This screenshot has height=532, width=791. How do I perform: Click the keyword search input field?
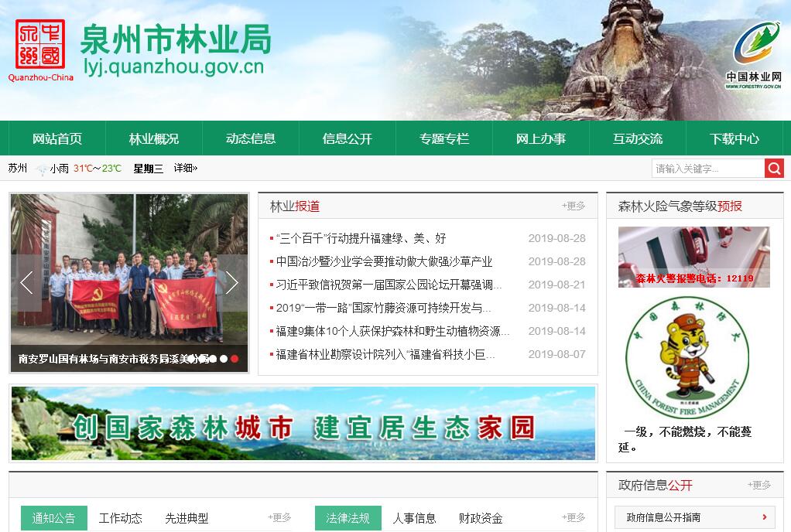tap(707, 169)
